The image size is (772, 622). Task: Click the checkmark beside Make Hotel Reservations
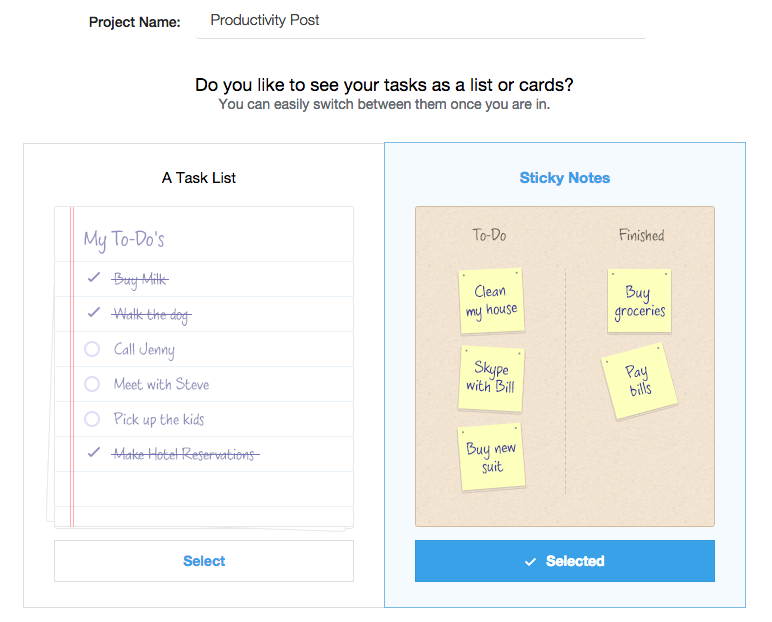(93, 453)
